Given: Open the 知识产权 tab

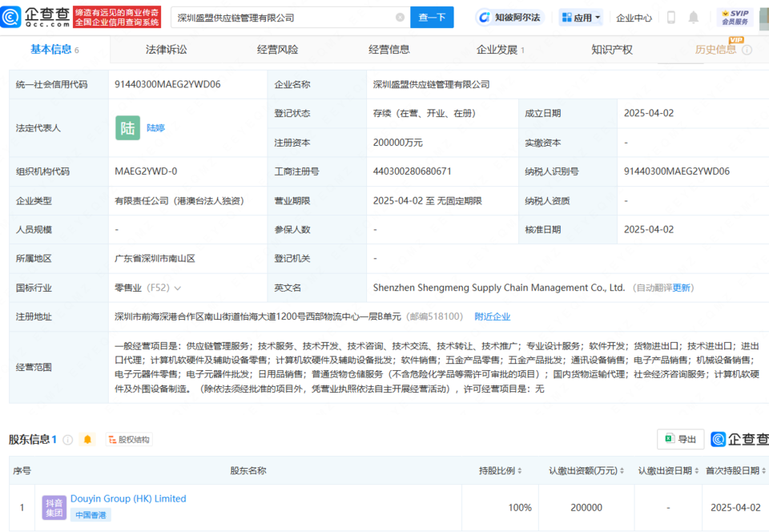Looking at the screenshot, I should coord(612,50).
